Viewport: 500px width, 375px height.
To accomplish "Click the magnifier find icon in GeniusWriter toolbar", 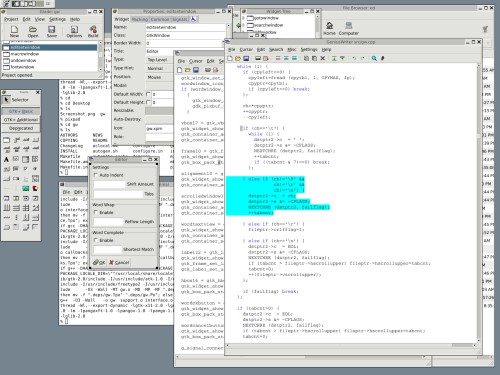I will click(374, 58).
